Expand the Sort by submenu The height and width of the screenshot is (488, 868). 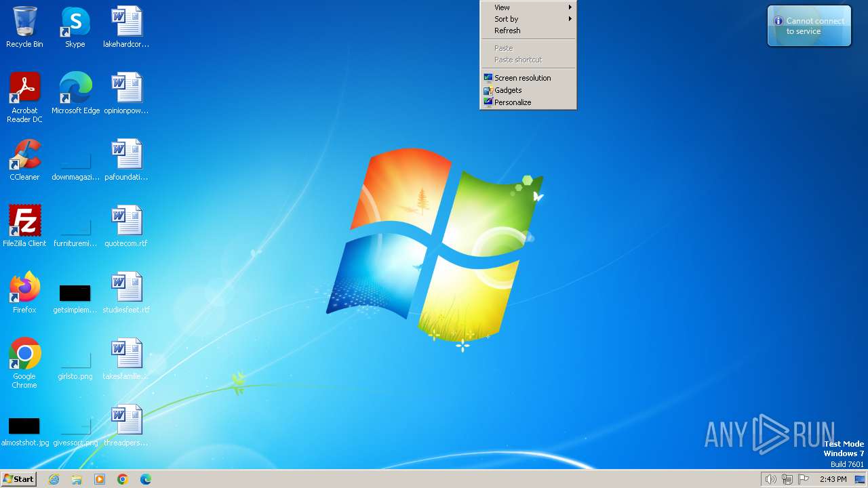528,19
